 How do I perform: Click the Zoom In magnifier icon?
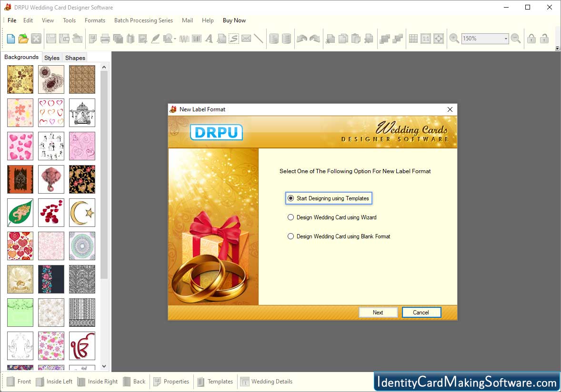click(454, 39)
